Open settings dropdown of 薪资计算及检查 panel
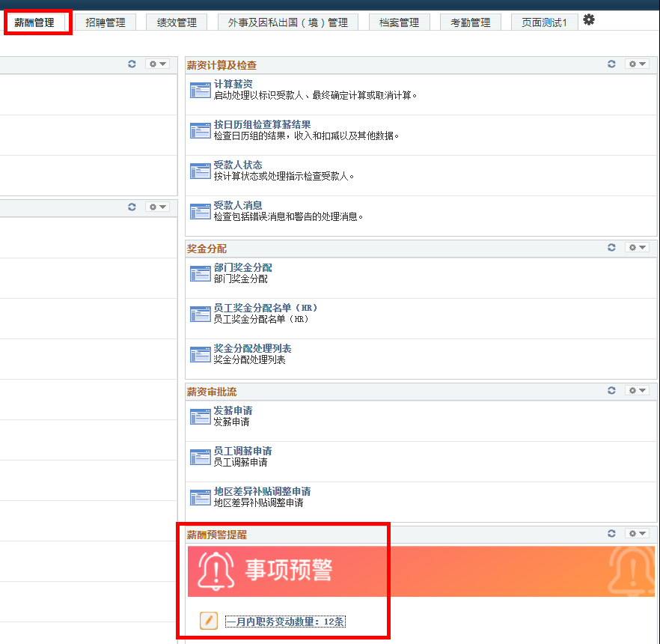Screen dimensions: 660x644 (638, 64)
